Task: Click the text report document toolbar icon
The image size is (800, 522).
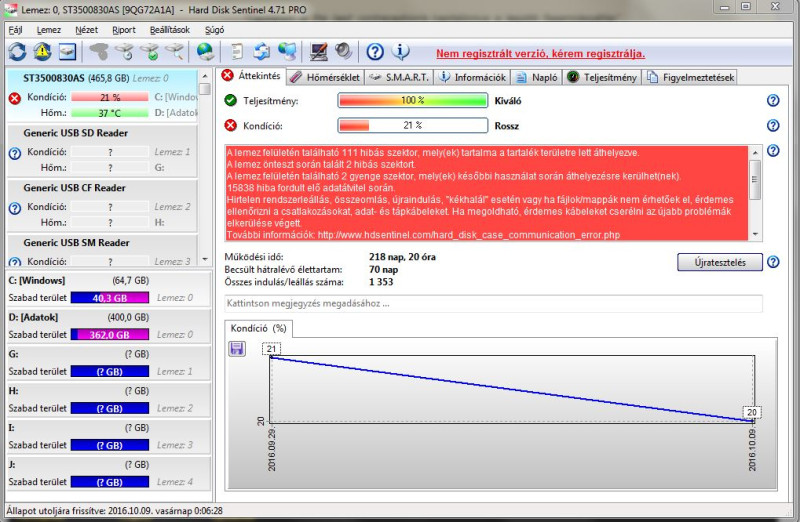Action: click(x=237, y=52)
